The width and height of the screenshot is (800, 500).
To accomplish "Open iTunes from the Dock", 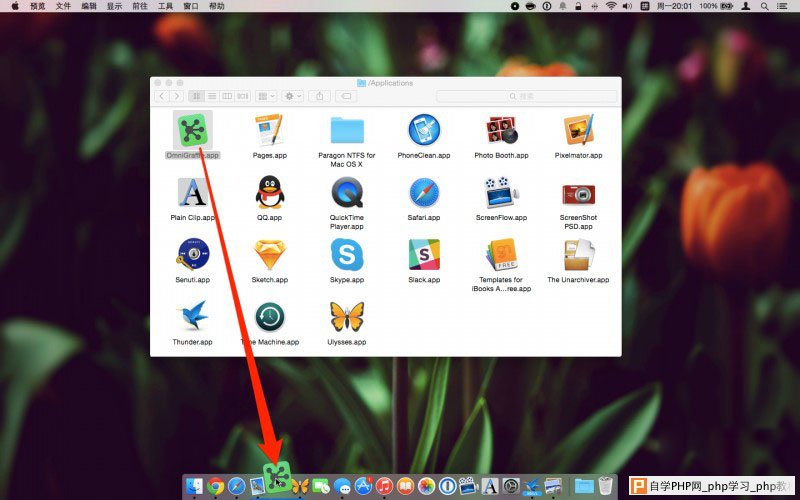I will pyautogui.click(x=384, y=486).
